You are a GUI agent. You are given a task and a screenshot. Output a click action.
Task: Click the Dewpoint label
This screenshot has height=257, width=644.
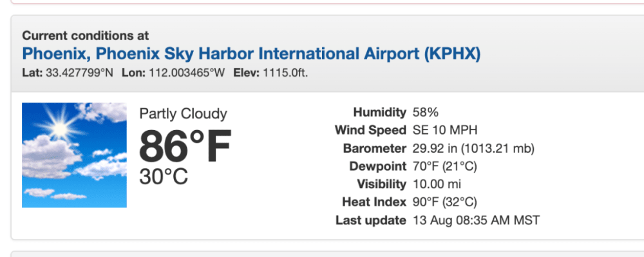[378, 166]
